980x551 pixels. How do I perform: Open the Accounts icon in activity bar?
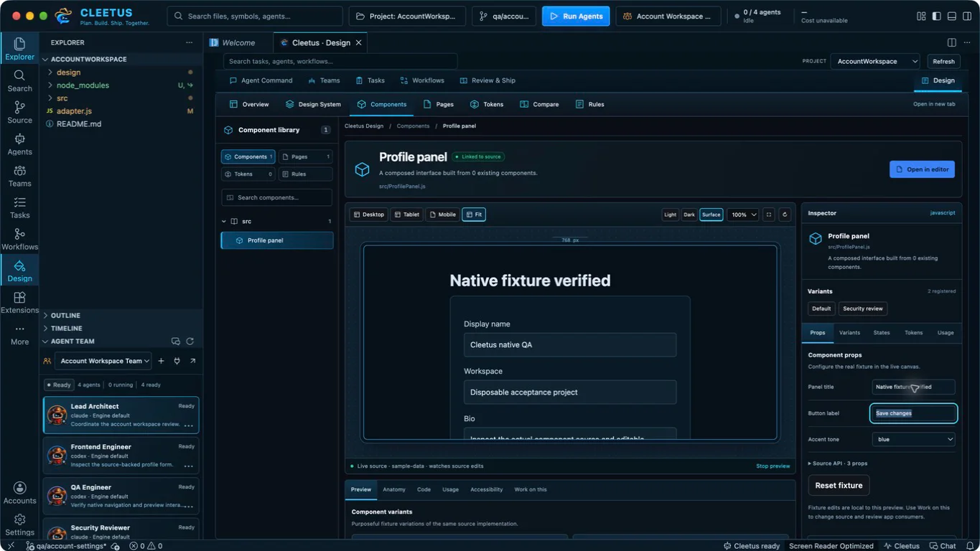[x=19, y=493]
